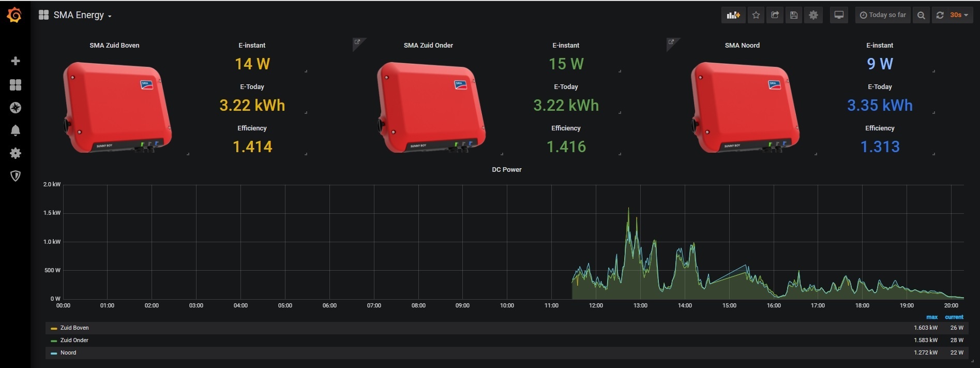Open the 'Today so far' time picker
This screenshot has width=980, height=368.
click(x=883, y=15)
